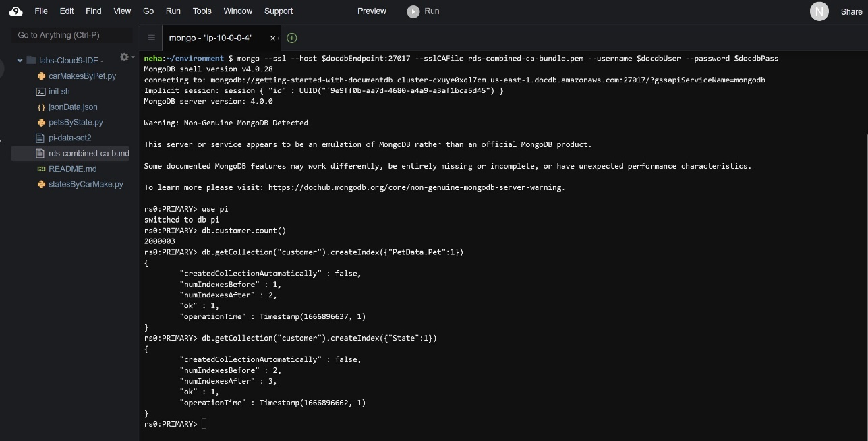
Task: Open the tab list menu icon
Action: point(151,38)
